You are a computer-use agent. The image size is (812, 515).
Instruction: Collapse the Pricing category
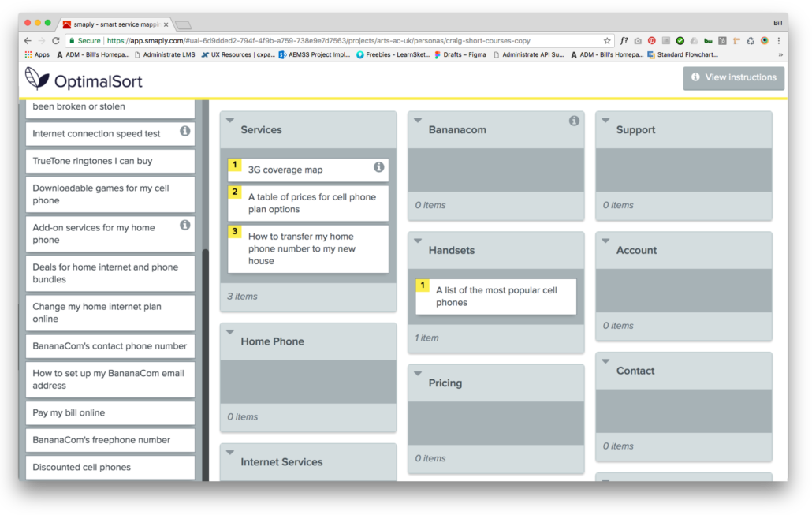(418, 374)
